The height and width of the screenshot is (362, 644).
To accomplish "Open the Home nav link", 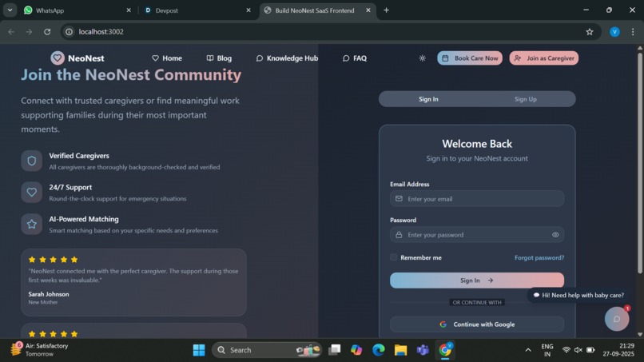I will tap(167, 58).
